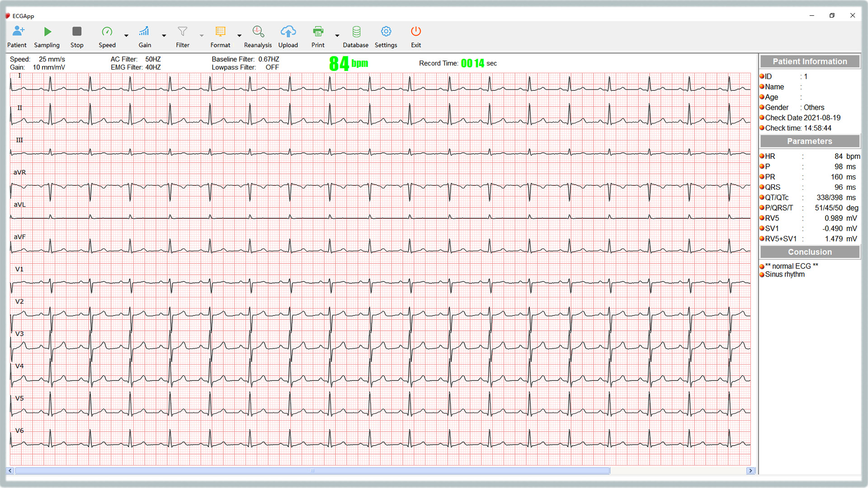868x488 pixels.
Task: Click the horizontal scrollbar right arrow
Action: [750, 470]
